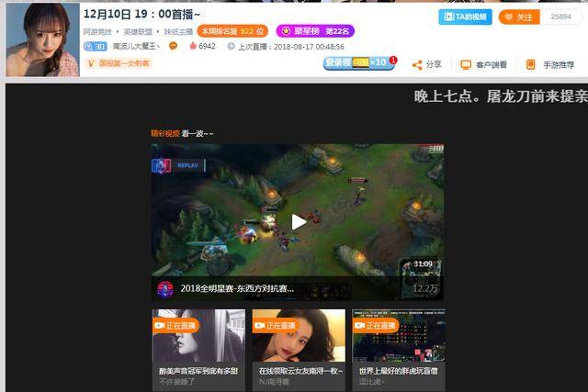Click the monitor icon for 客户端看
Viewport: 588px width, 392px height.
[x=466, y=65]
